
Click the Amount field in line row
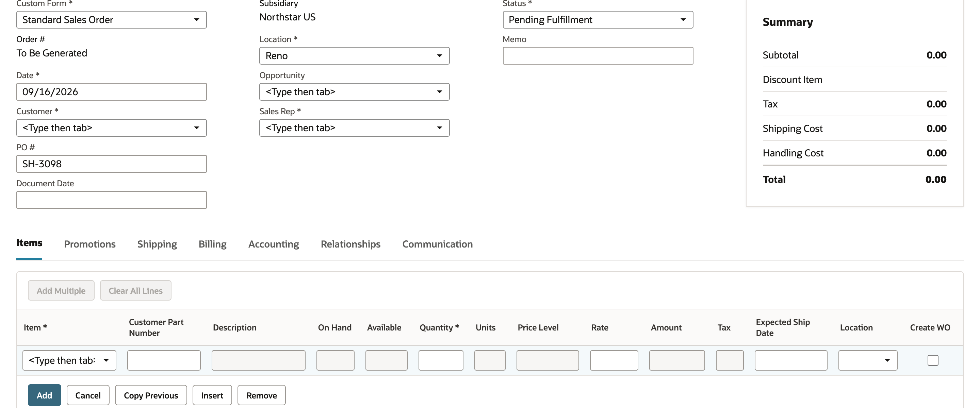[677, 360]
